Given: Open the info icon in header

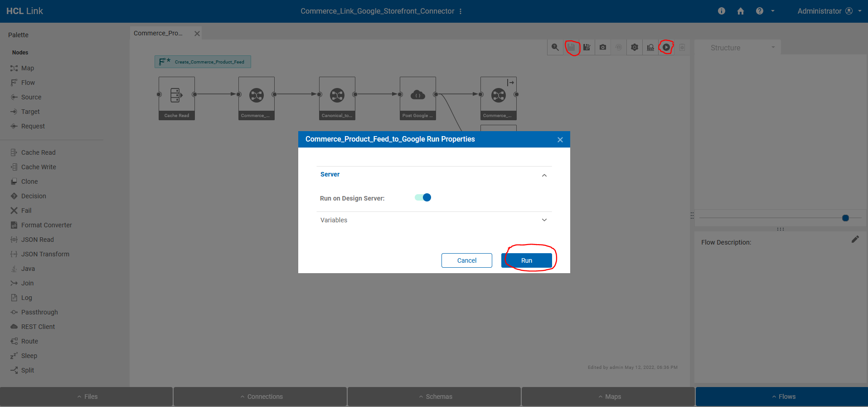Looking at the screenshot, I should click(722, 11).
